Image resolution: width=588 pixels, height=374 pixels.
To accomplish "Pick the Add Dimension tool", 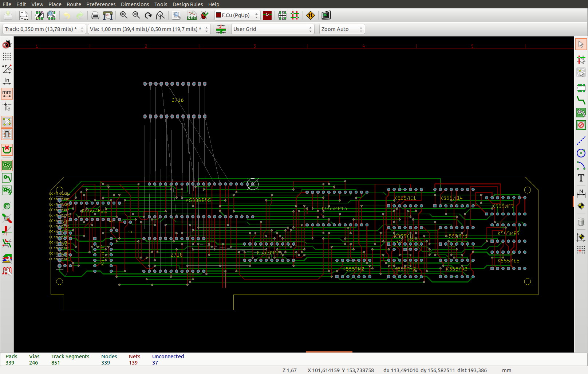I will point(581,193).
